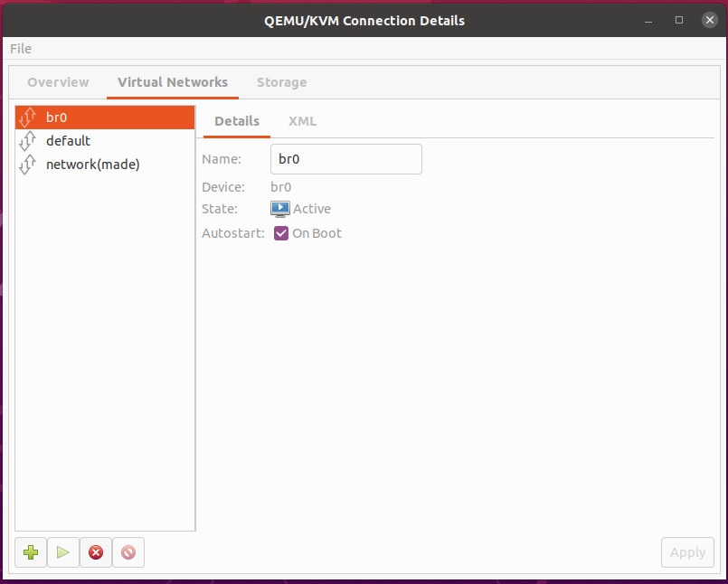
Task: Click the red Stop Network icon
Action: 96,552
